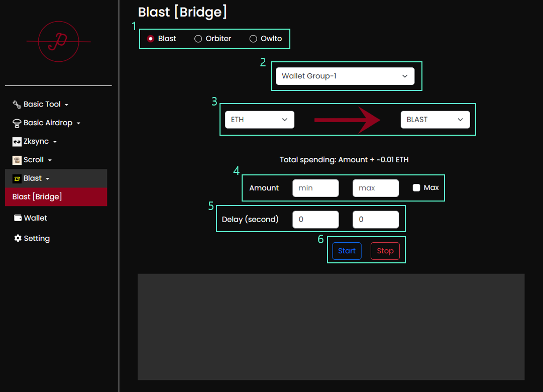543x392 pixels.
Task: Select the Owlto radio button
Action: 254,39
